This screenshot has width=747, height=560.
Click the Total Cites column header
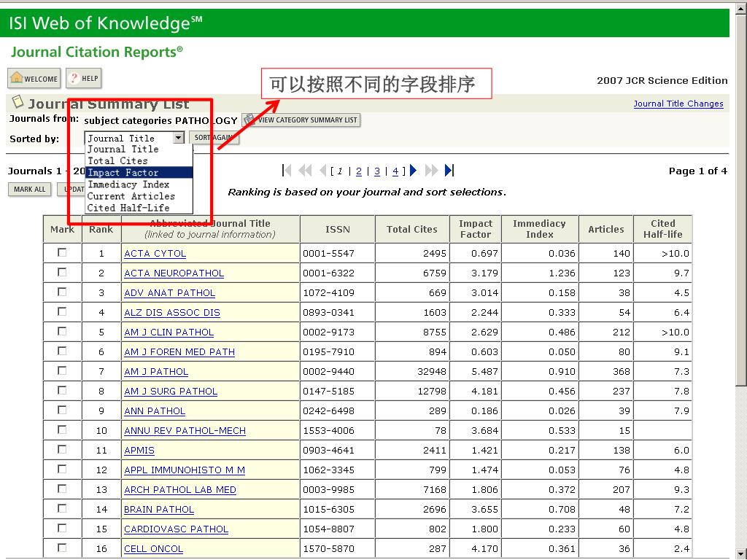pos(411,229)
